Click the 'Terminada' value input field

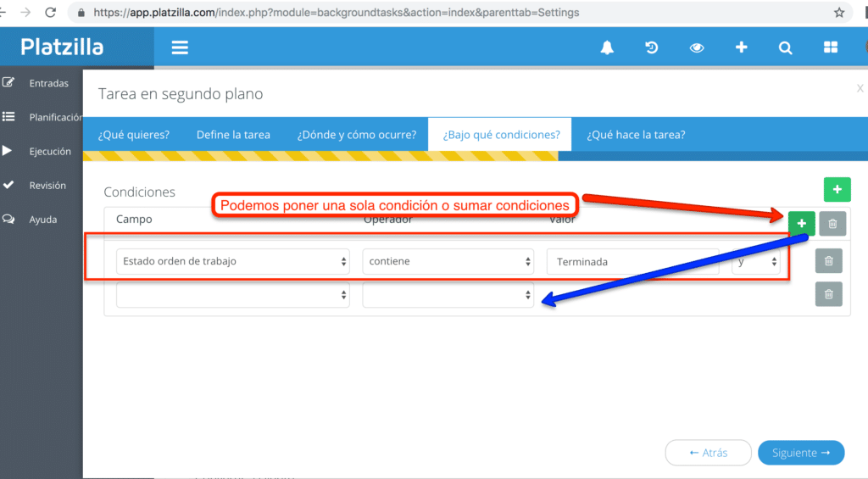pos(632,262)
